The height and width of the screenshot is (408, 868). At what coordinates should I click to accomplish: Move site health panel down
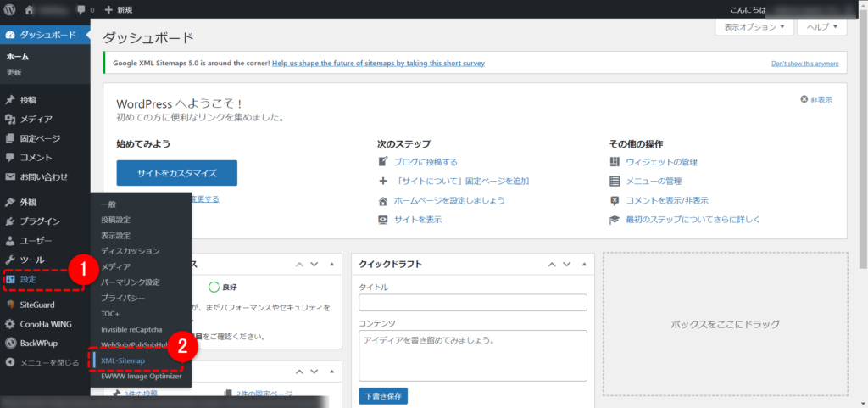[314, 264]
